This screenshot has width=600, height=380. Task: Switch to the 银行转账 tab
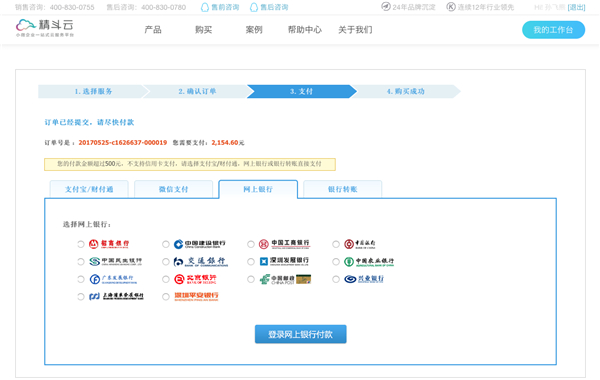pos(342,189)
